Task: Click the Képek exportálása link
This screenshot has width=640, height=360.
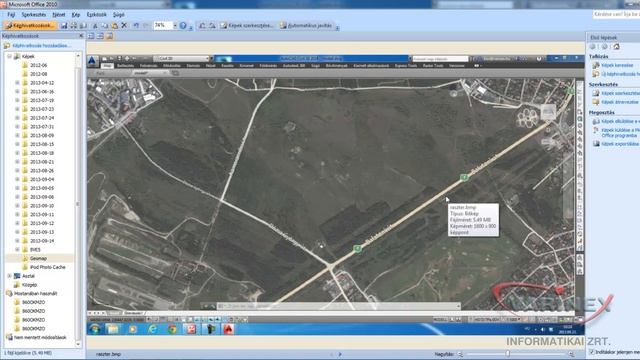Action: point(620,144)
